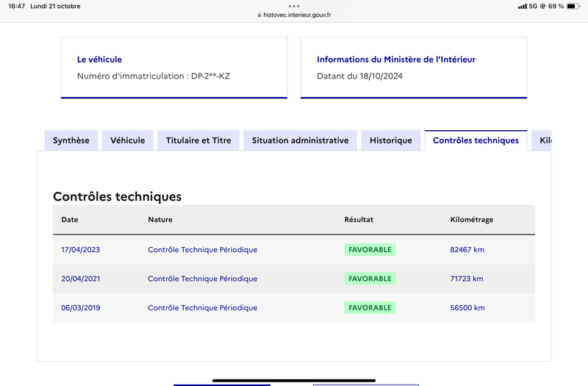
Task: Tap the 69 % battery percentage
Action: coord(556,6)
